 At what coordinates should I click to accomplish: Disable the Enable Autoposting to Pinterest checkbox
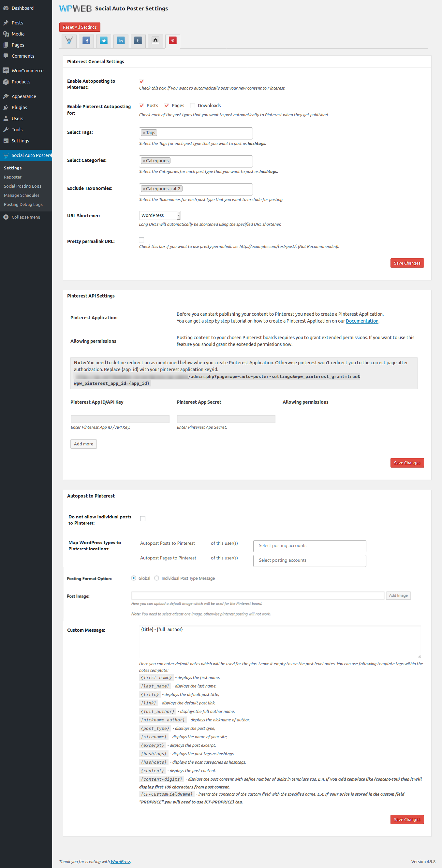(x=141, y=81)
